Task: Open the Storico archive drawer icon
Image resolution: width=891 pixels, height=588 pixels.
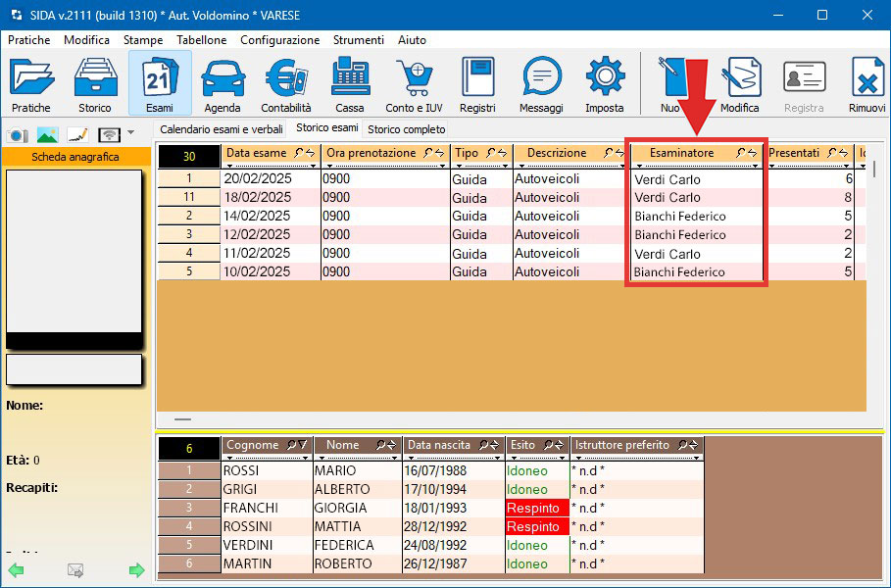Action: coord(94,83)
